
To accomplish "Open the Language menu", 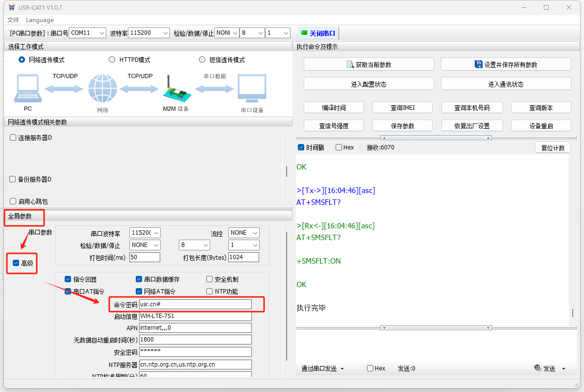I will [x=40, y=20].
